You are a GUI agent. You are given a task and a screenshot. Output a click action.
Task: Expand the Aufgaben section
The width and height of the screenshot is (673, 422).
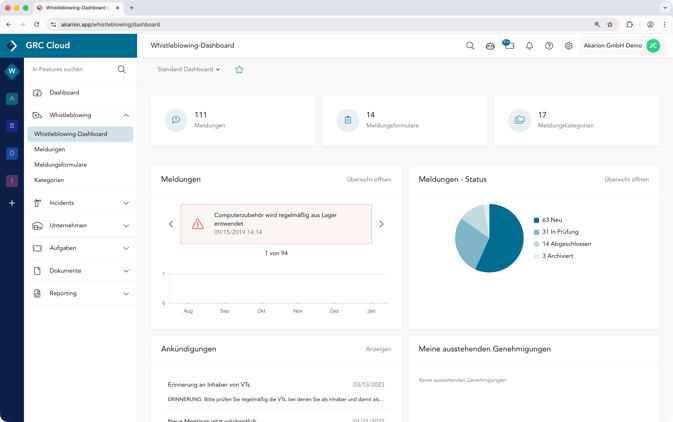126,249
